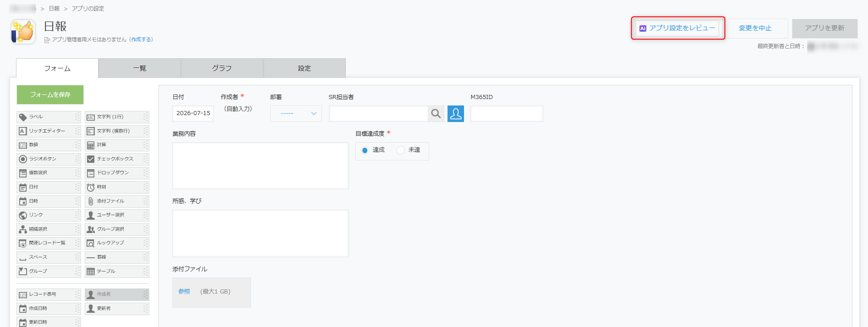
Task: Open the 部署 dropdown
Action: tap(296, 114)
